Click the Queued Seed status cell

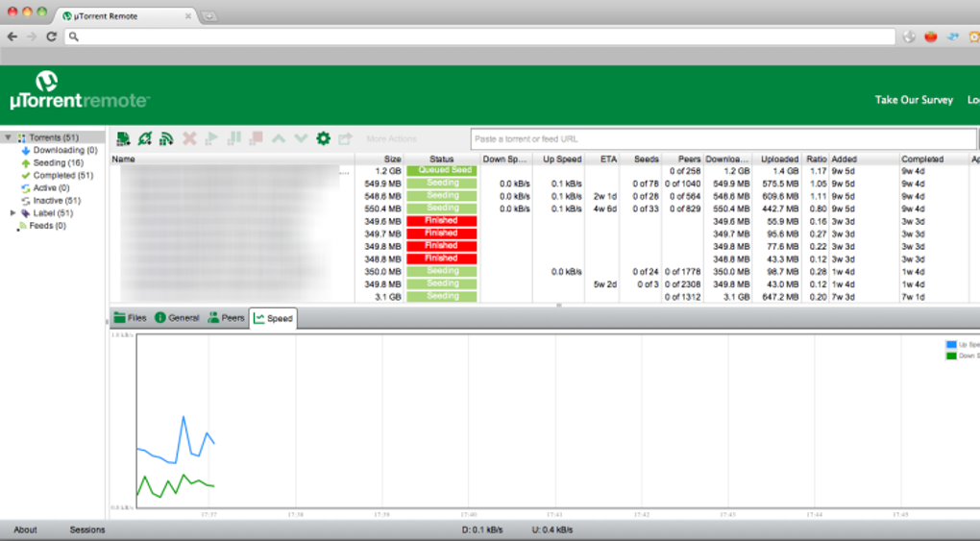point(442,170)
